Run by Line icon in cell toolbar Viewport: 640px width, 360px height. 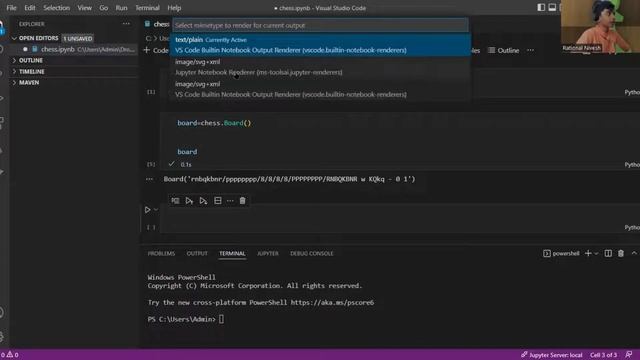click(175, 200)
